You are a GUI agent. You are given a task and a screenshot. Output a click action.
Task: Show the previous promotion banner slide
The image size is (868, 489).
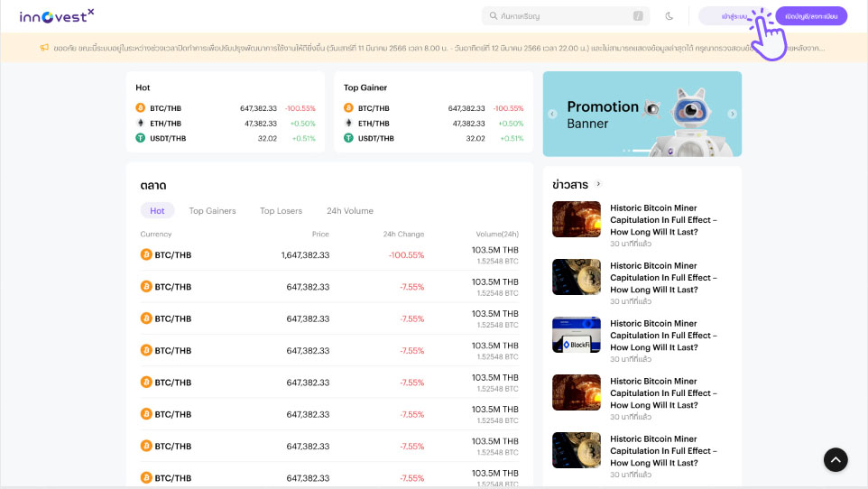552,114
